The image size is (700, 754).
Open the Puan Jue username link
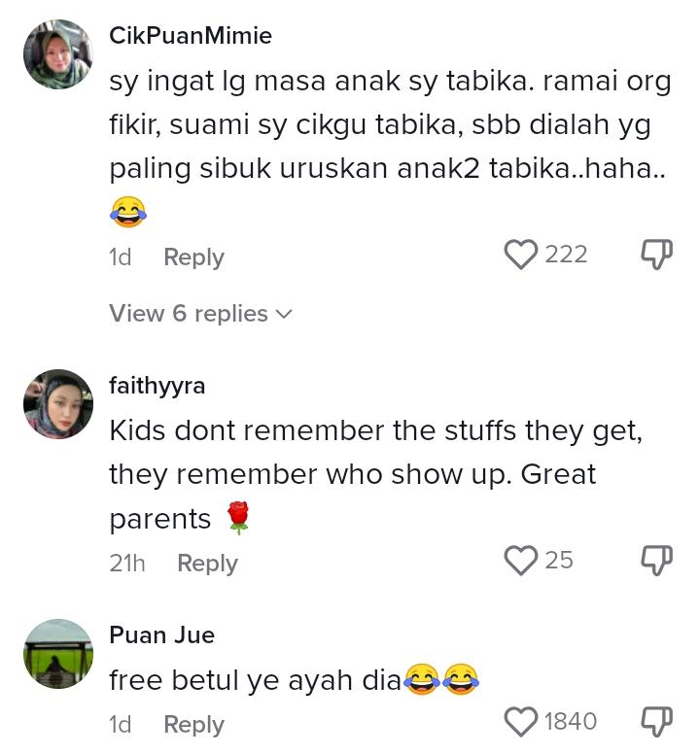161,635
